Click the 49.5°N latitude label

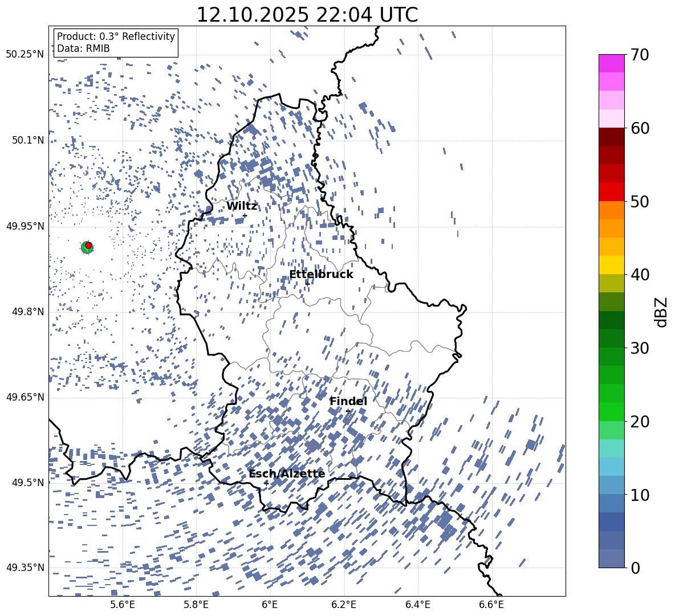tap(28, 482)
